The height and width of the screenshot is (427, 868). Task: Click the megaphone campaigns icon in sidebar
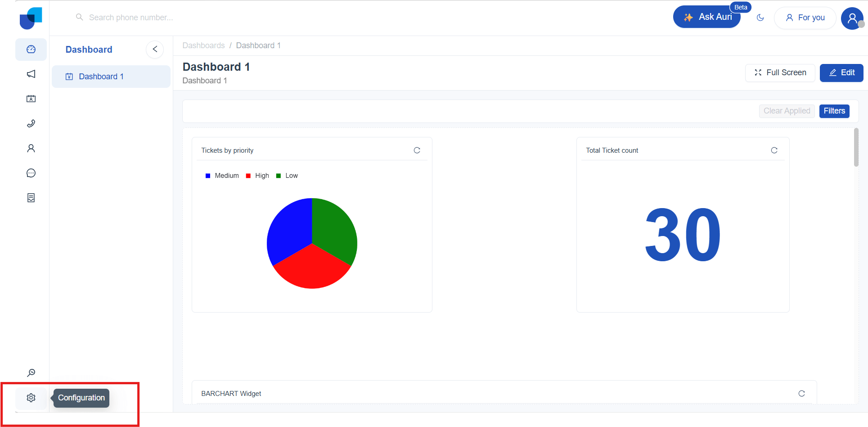(x=31, y=74)
